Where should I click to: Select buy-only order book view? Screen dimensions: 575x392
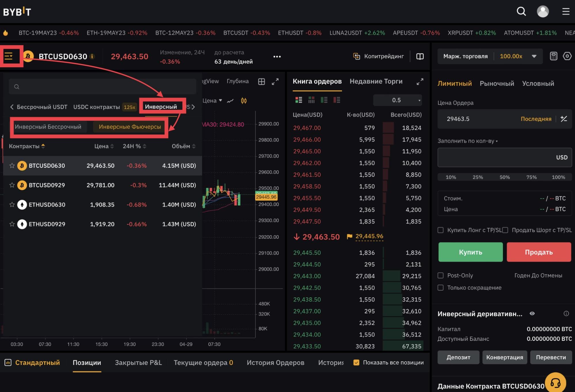pyautogui.click(x=324, y=100)
